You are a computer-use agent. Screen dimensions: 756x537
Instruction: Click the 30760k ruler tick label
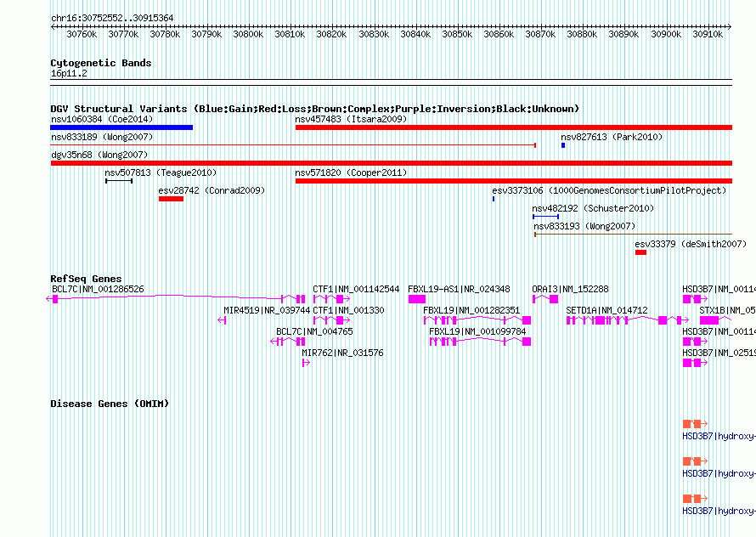(x=82, y=34)
